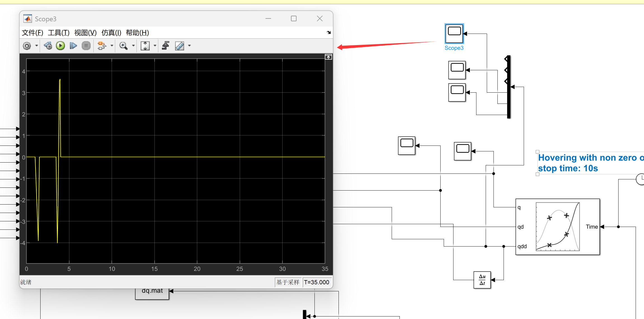
Task: Open scope configuration properties gear
Action: point(27,46)
